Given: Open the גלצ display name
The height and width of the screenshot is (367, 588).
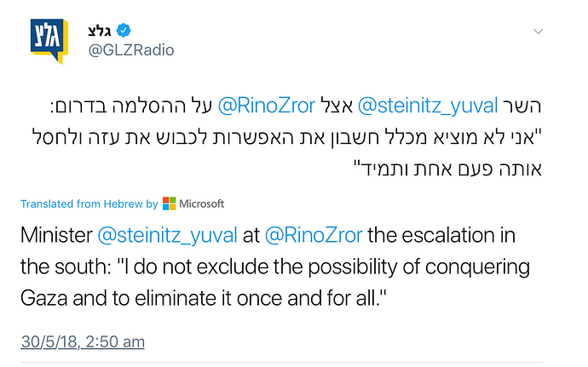Looking at the screenshot, I should click(100, 31).
